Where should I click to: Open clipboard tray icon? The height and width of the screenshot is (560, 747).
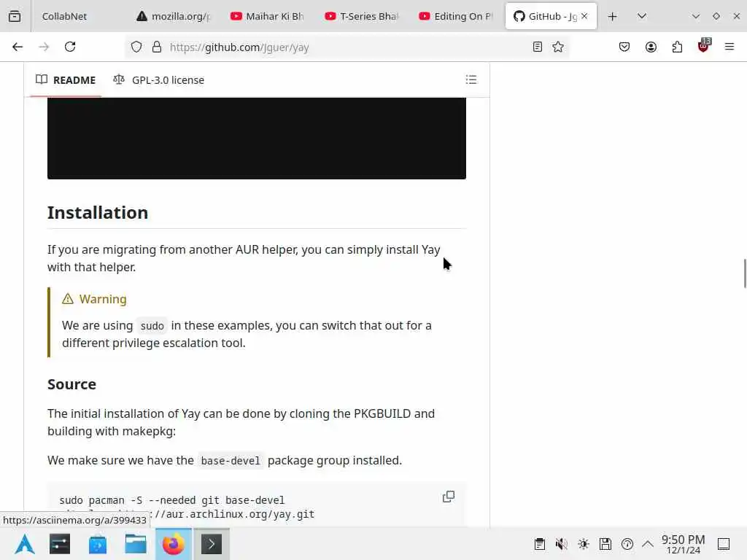click(539, 544)
